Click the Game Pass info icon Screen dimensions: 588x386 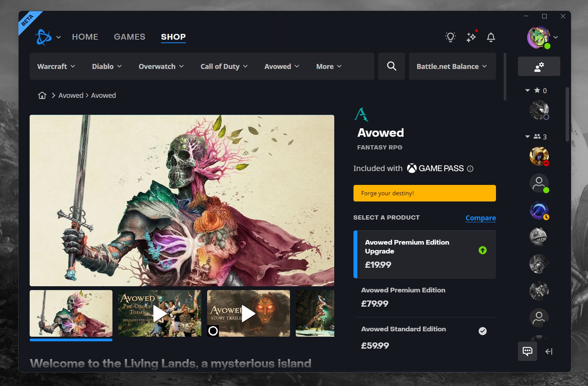tap(470, 169)
